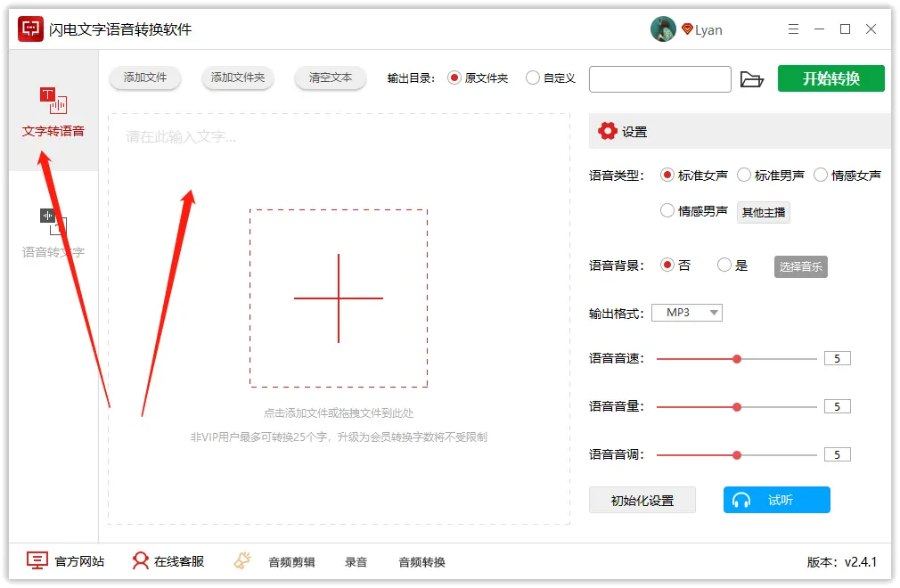Click the app logo icon in title bar
Viewport: 900px width, 588px height.
pos(30,29)
